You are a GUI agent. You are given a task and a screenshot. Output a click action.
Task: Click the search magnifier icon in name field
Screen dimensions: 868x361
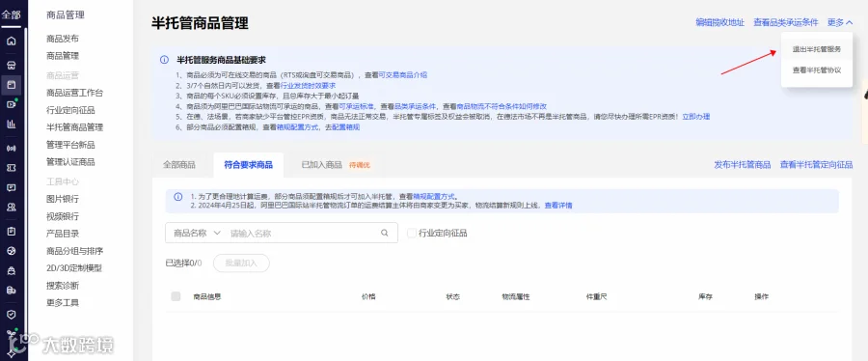[x=385, y=233]
